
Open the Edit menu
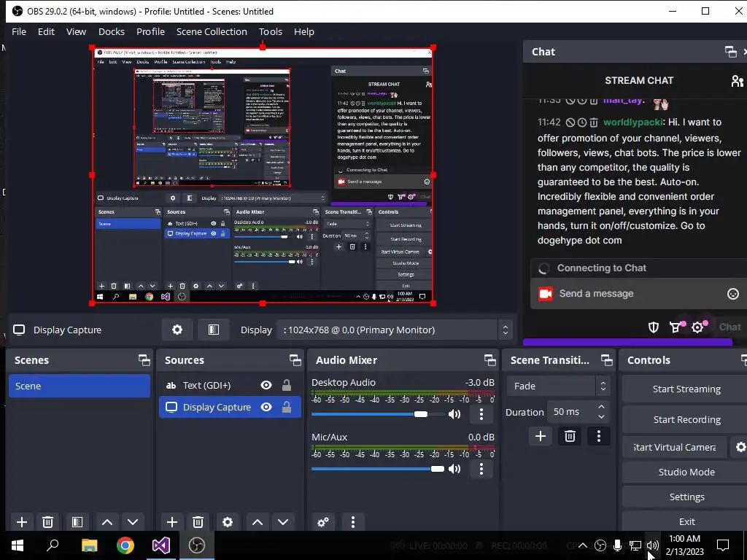[x=46, y=31]
